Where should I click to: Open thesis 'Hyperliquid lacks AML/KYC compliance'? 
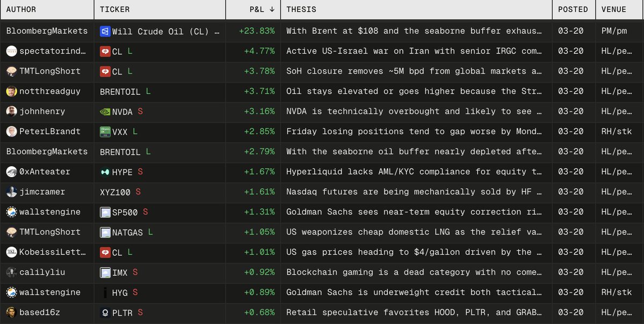tap(414, 172)
